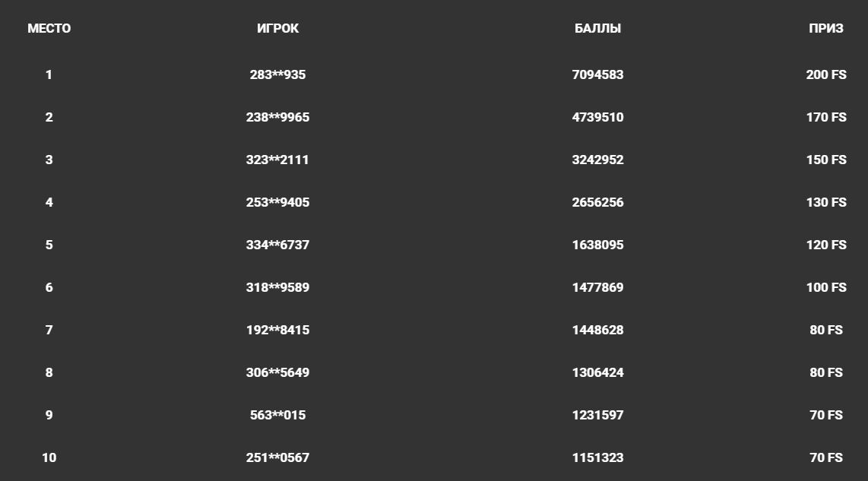Select player 253**9405
The height and width of the screenshot is (481, 868).
click(277, 203)
